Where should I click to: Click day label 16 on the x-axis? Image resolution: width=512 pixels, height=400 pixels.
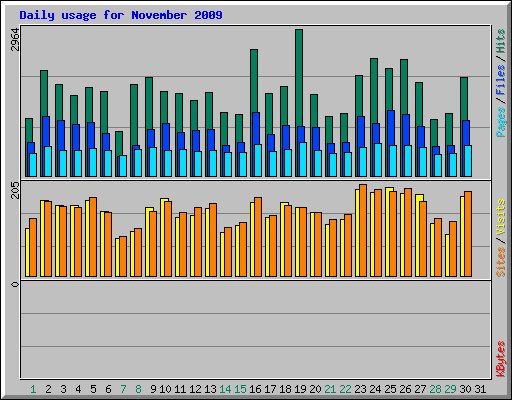[255, 389]
